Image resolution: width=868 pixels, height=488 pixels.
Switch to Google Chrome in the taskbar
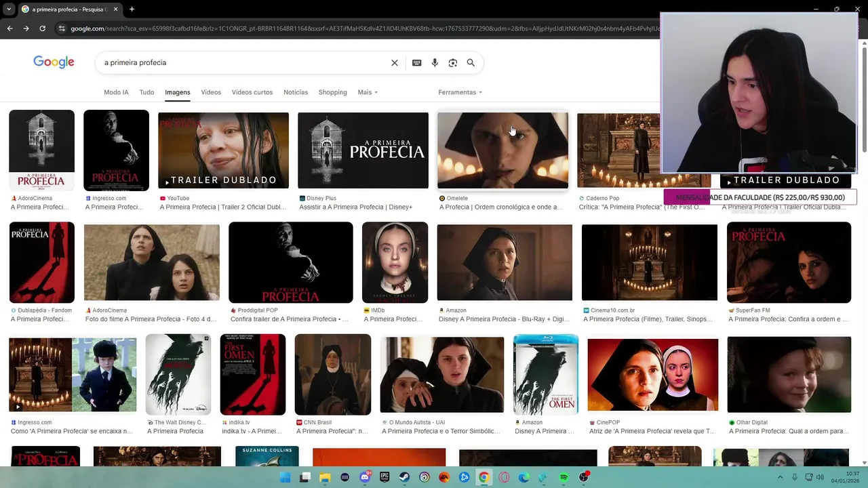484,477
